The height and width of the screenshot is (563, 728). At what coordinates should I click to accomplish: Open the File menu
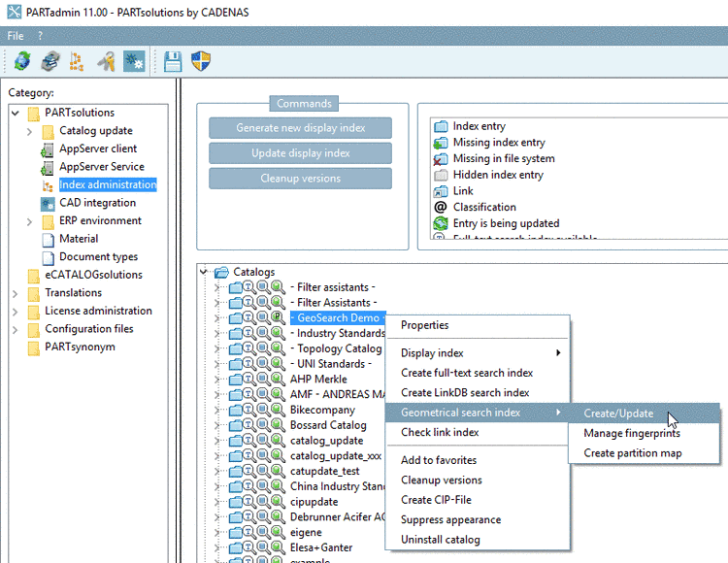coord(16,36)
